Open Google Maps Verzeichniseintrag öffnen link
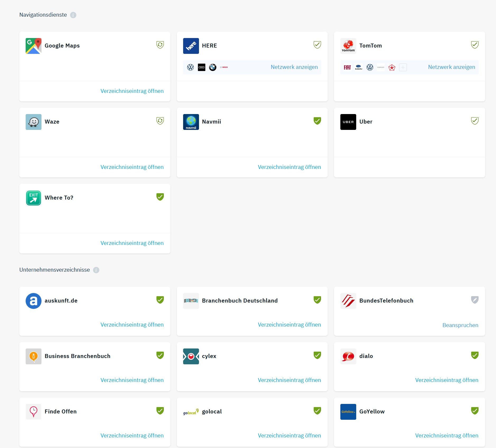 (132, 91)
